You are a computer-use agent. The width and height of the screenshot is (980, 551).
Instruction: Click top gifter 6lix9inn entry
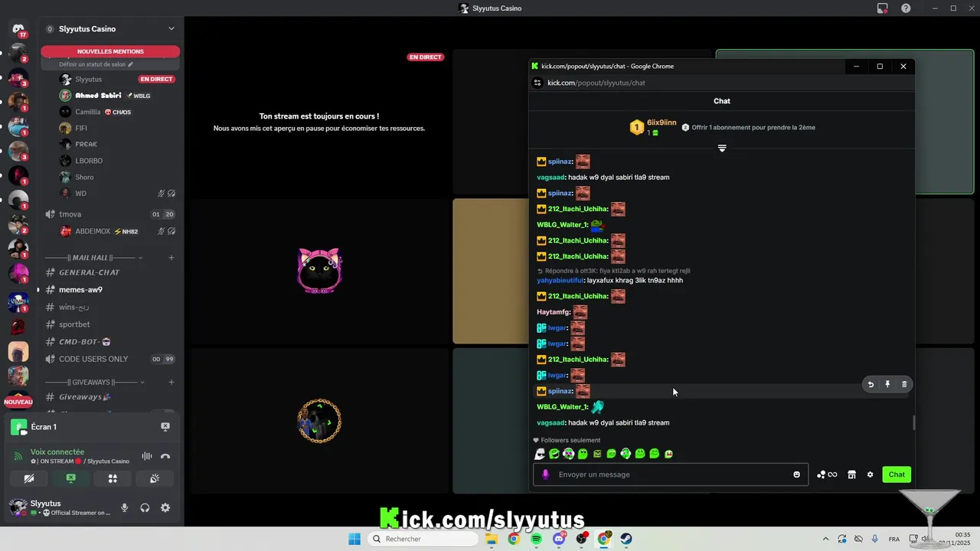pyautogui.click(x=653, y=127)
